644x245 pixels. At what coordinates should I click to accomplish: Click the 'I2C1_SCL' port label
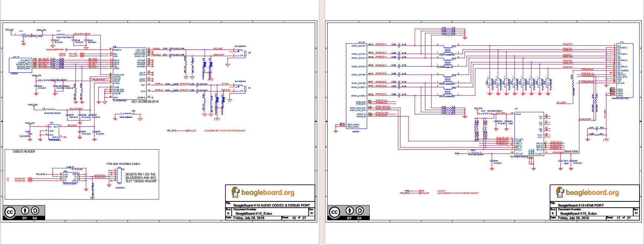73,54
